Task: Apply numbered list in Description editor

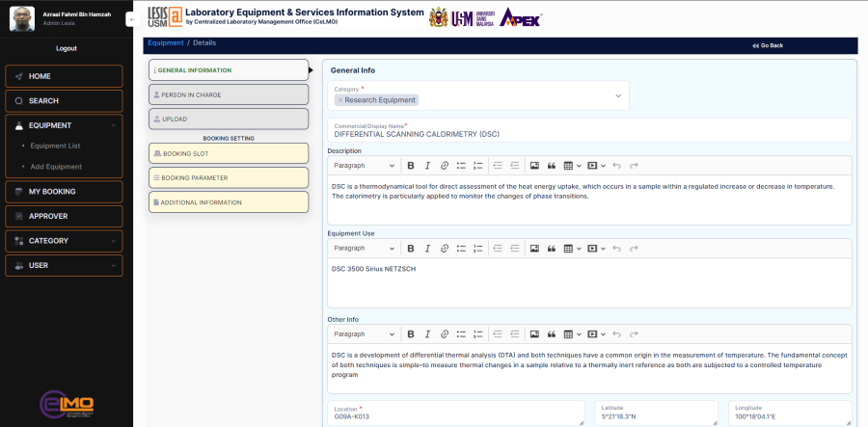Action: (x=477, y=166)
